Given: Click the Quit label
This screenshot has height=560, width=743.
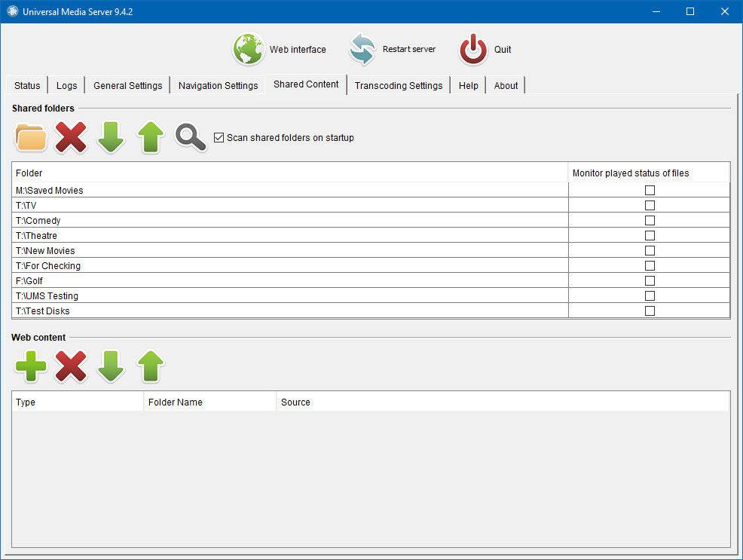Looking at the screenshot, I should (x=503, y=49).
